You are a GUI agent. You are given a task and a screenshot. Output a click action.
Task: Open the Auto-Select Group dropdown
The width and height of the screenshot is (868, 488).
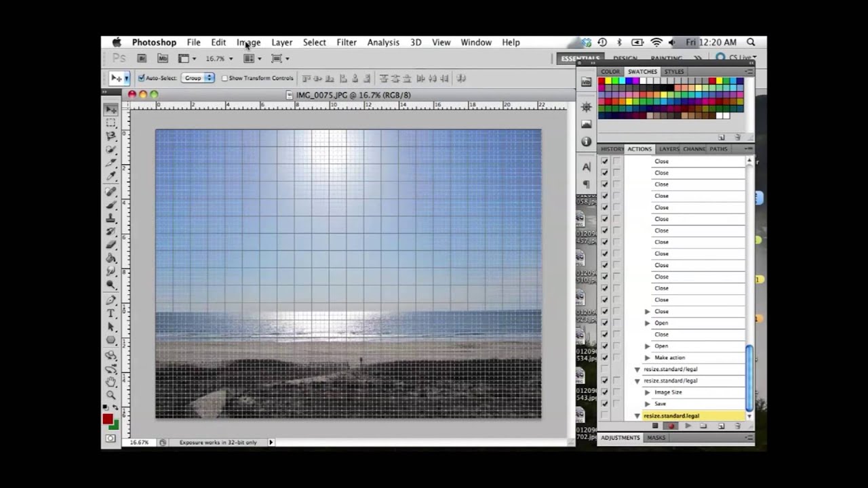click(197, 78)
